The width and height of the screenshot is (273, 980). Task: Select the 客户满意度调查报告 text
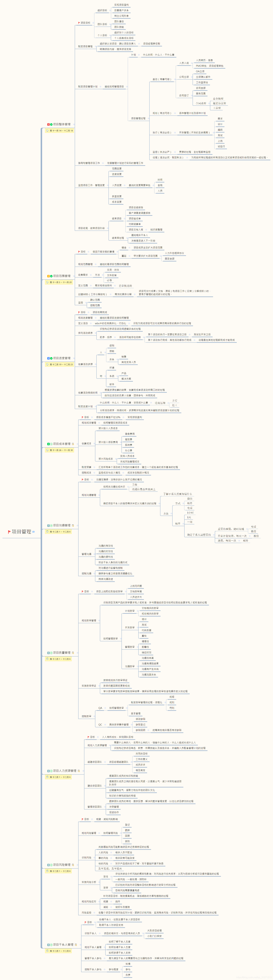(139, 213)
